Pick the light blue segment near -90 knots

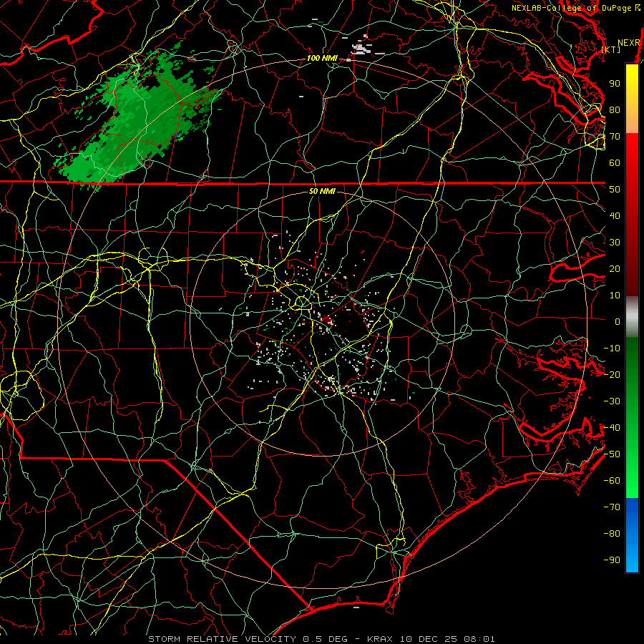(632, 557)
